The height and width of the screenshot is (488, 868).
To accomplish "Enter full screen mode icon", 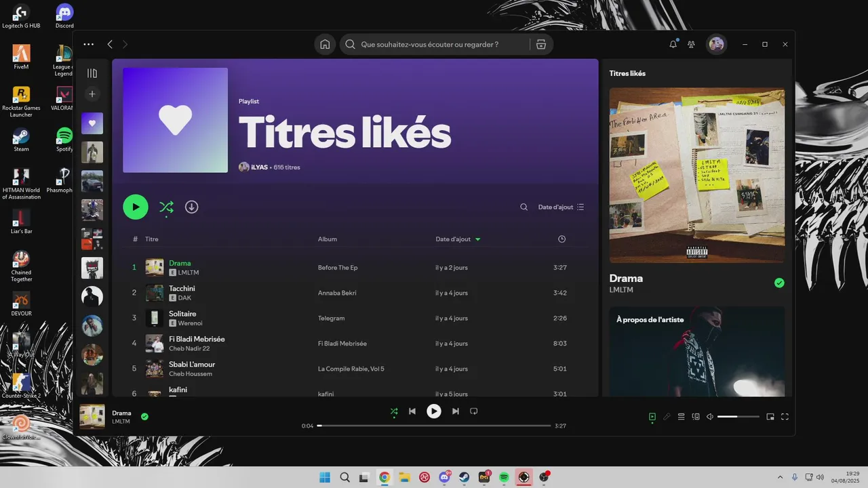I will (x=785, y=416).
